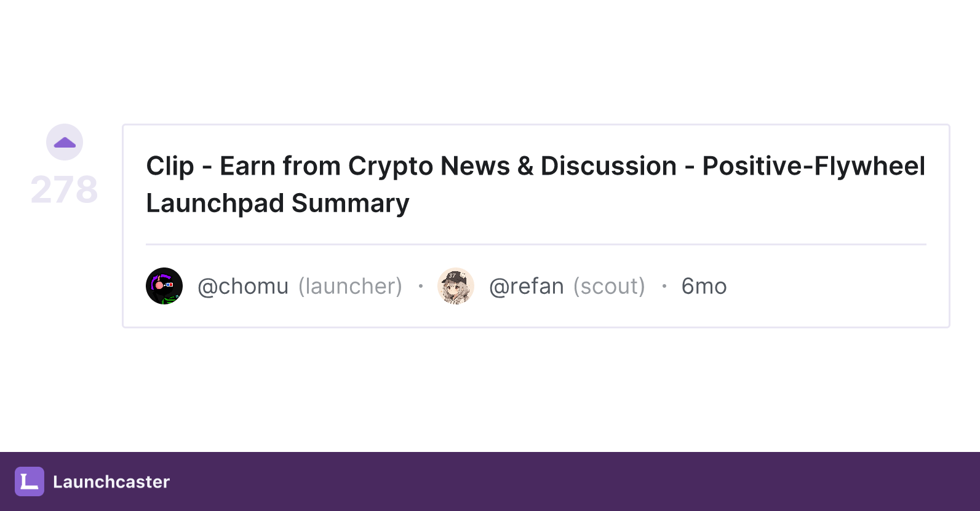Open chomu's round profile avatar
The width and height of the screenshot is (980, 511).
click(x=164, y=286)
